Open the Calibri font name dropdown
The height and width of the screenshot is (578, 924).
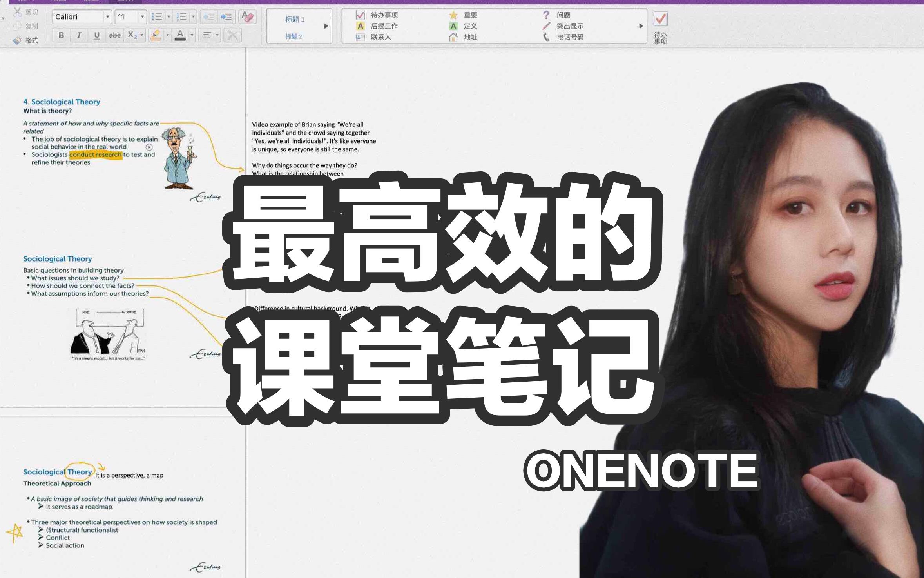click(107, 17)
